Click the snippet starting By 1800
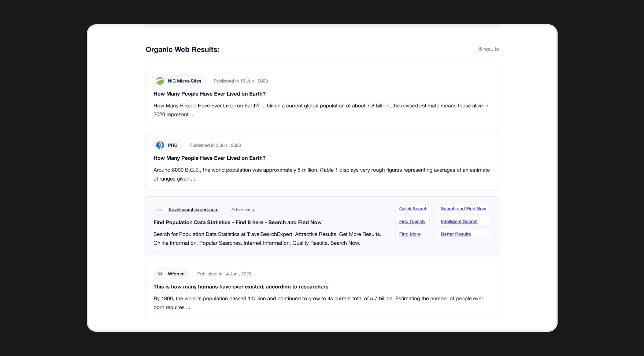Image resolution: width=644 pixels, height=356 pixels. 318,303
